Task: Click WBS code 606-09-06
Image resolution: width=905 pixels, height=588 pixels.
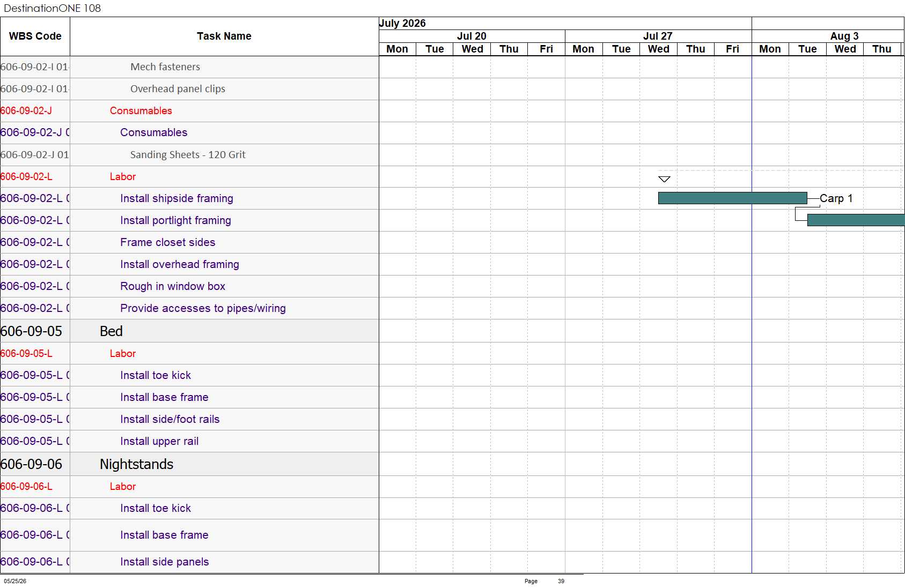Action: [31, 464]
